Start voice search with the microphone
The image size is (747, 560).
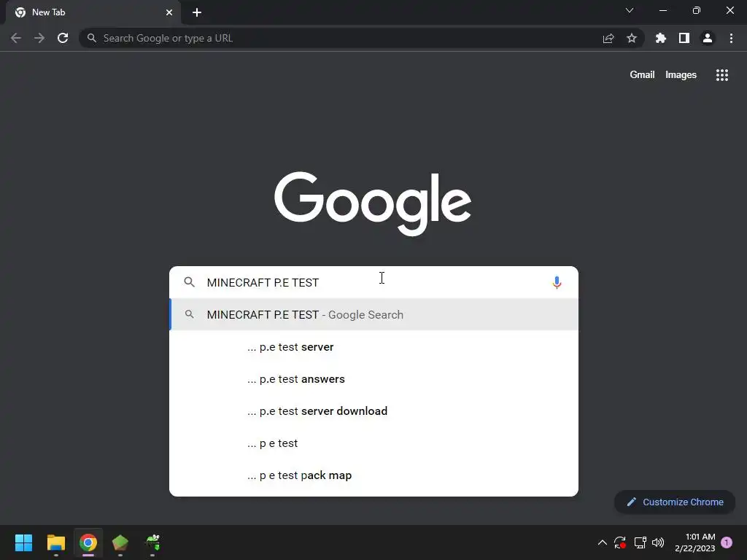pos(557,282)
